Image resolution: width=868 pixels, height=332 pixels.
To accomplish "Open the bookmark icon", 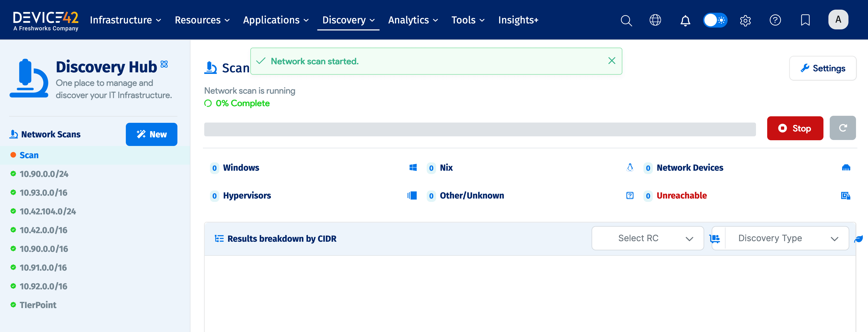I will pyautogui.click(x=805, y=20).
